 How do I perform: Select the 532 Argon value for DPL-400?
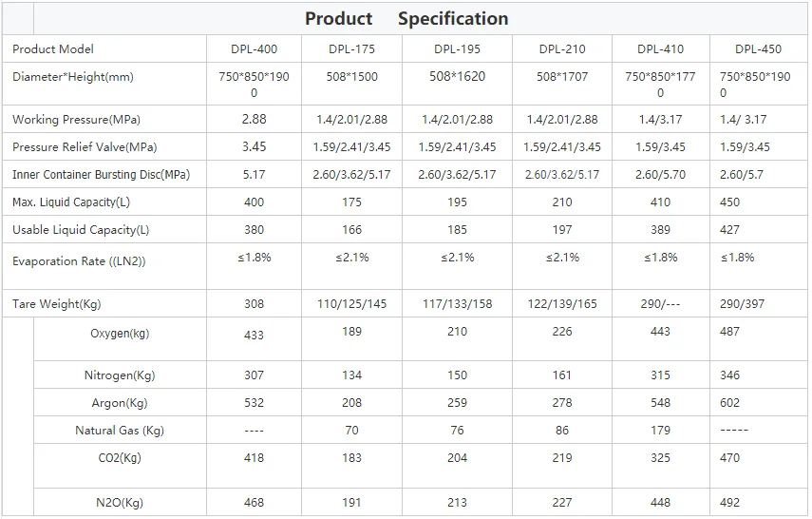pos(254,403)
